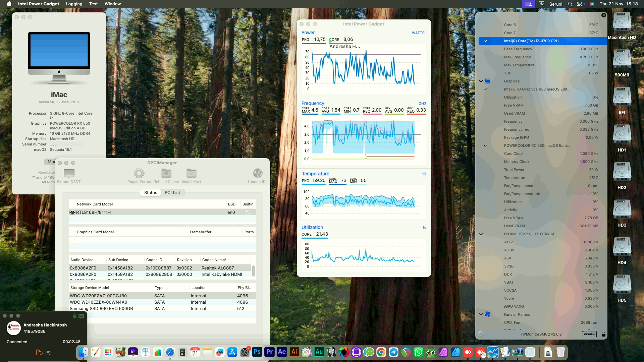Open the App Store from the Dock
Viewport: 644px width, 362px height.
point(232,352)
